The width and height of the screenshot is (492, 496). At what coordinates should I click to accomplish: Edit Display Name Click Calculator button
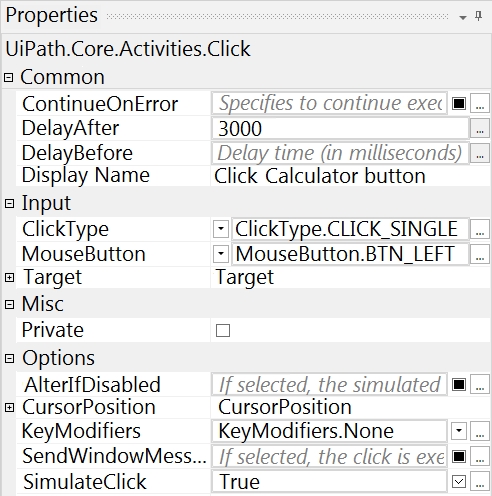coord(320,176)
